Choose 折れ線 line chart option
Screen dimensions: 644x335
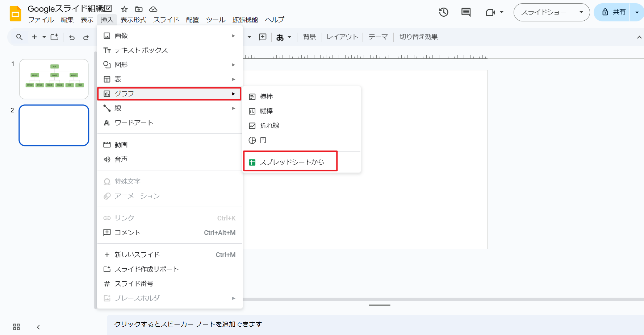pyautogui.click(x=301, y=126)
